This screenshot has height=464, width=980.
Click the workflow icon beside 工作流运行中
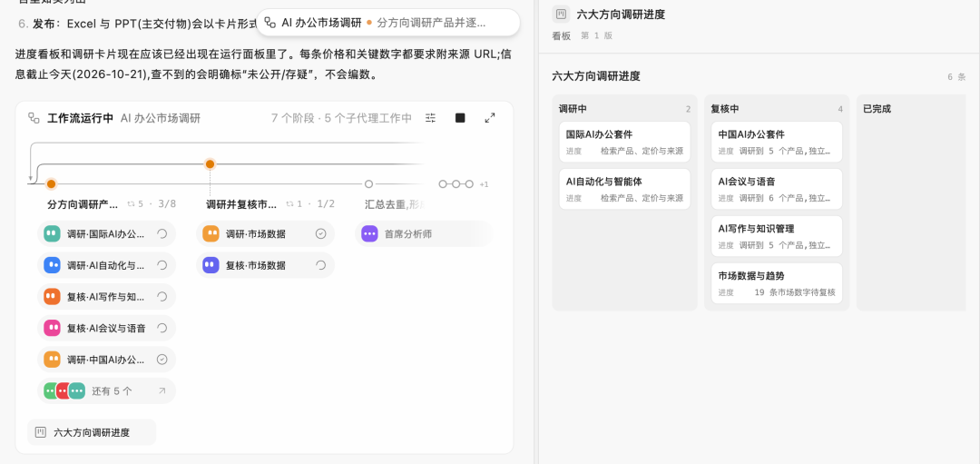pyautogui.click(x=34, y=117)
